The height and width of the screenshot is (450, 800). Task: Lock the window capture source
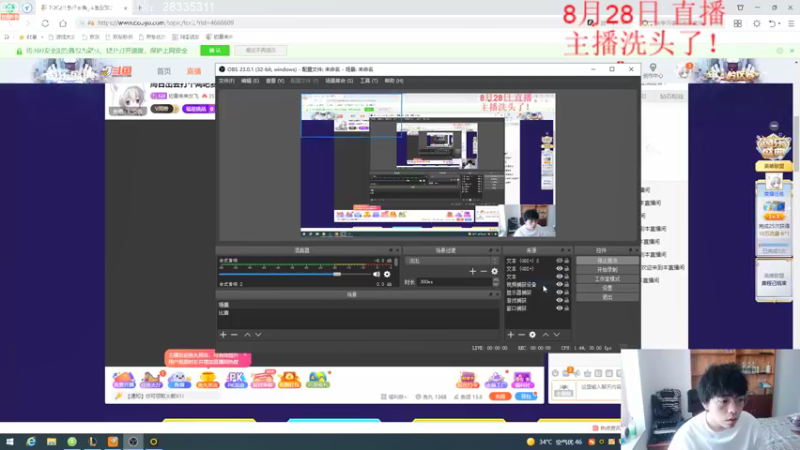pyautogui.click(x=566, y=308)
